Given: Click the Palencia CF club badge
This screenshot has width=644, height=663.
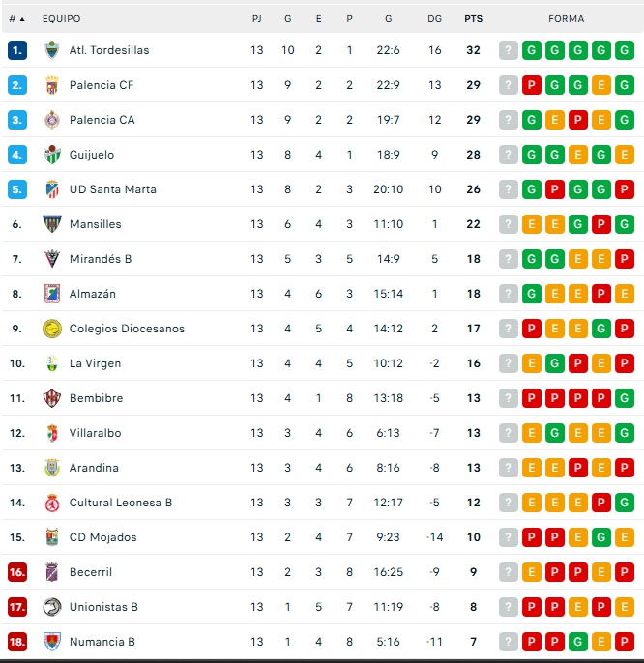Looking at the screenshot, I should pos(52,85).
